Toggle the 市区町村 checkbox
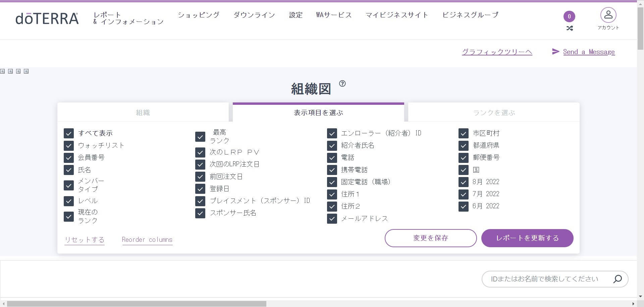Screen dimensions: 644x307 [464, 133]
